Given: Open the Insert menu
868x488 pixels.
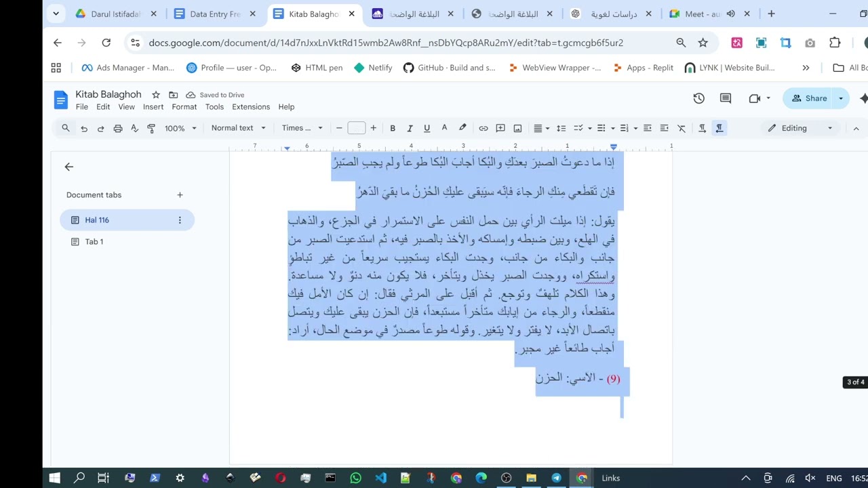Looking at the screenshot, I should [x=153, y=107].
